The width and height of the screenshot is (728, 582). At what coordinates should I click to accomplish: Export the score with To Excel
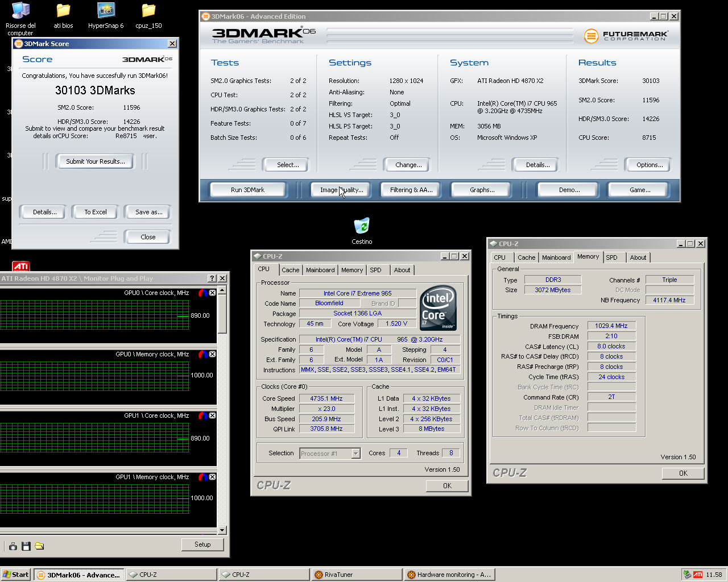coord(96,212)
